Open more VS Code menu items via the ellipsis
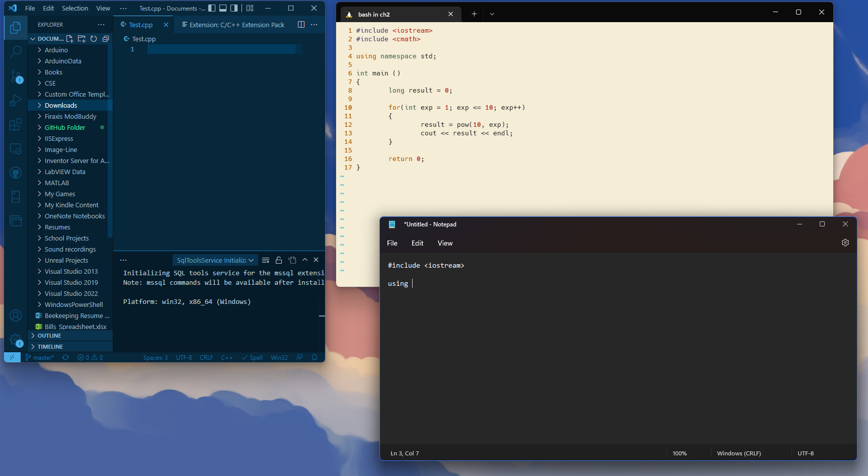Image resolution: width=868 pixels, height=476 pixels. pyautogui.click(x=123, y=8)
